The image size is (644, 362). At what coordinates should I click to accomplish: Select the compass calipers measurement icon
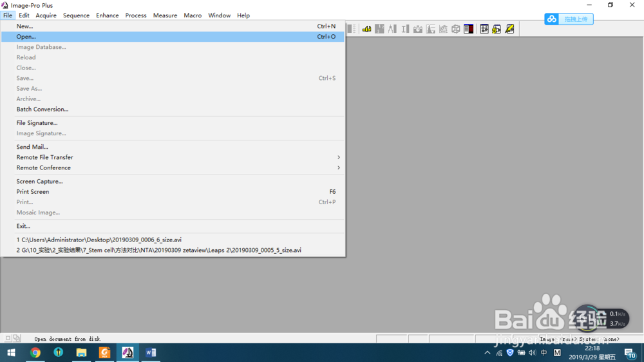[x=392, y=29]
